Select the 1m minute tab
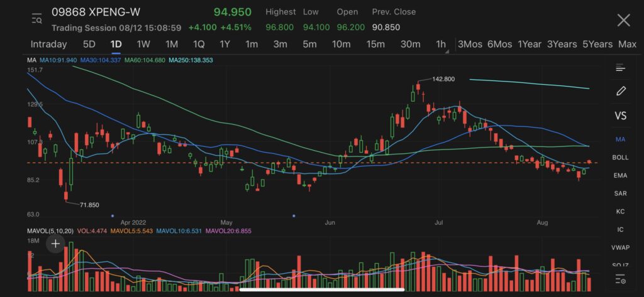 pos(252,45)
